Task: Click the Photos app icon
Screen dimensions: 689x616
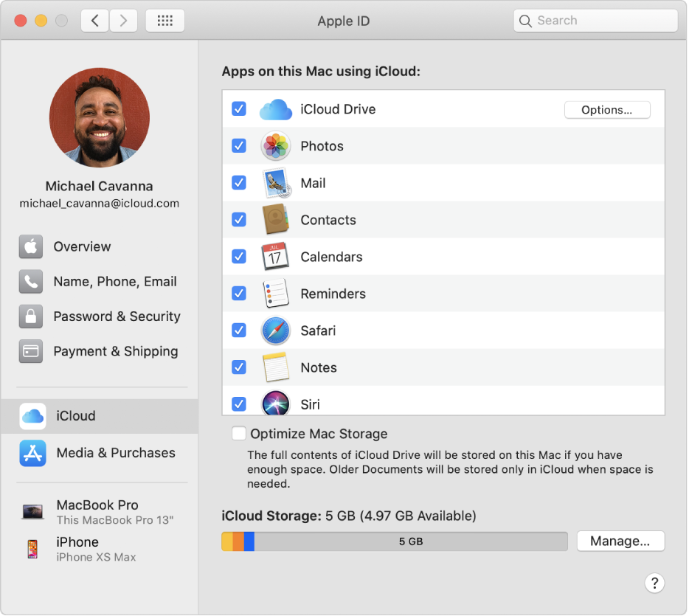Action: click(276, 146)
